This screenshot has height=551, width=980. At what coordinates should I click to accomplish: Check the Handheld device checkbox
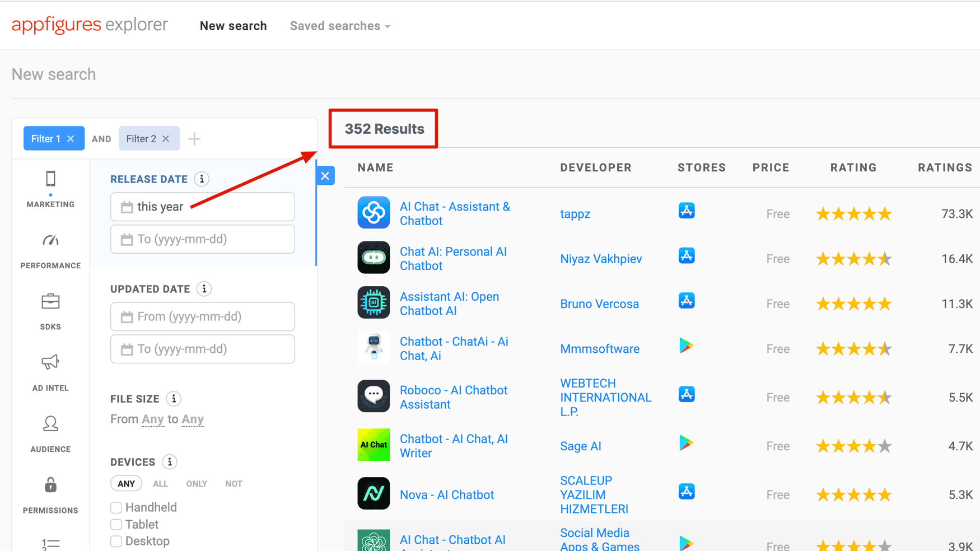116,507
